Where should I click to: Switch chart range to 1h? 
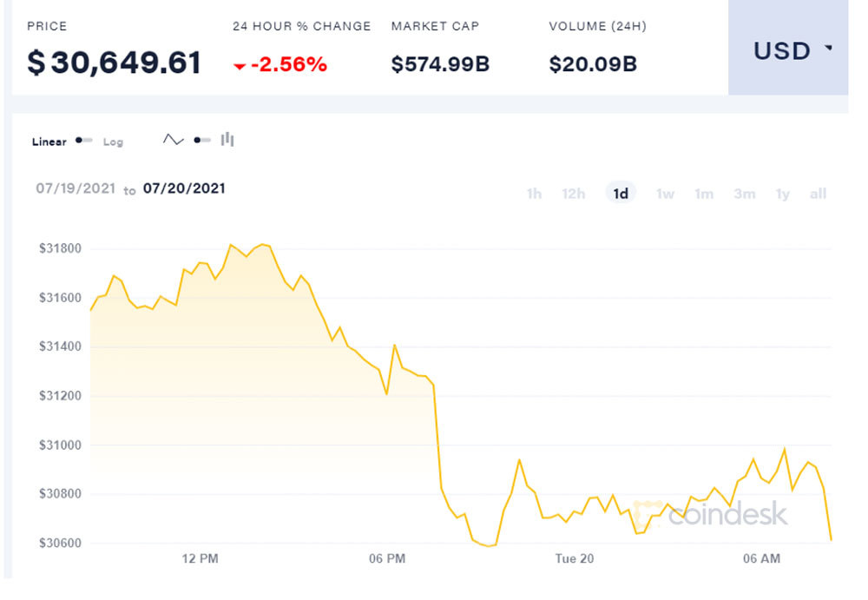click(534, 194)
